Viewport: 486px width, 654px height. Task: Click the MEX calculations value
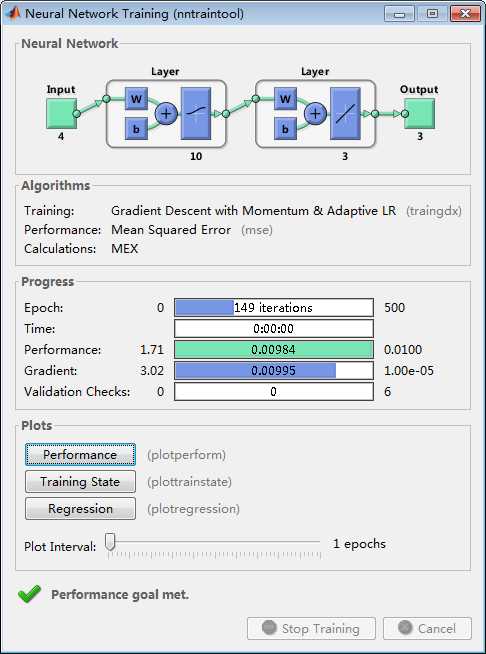click(x=124, y=249)
